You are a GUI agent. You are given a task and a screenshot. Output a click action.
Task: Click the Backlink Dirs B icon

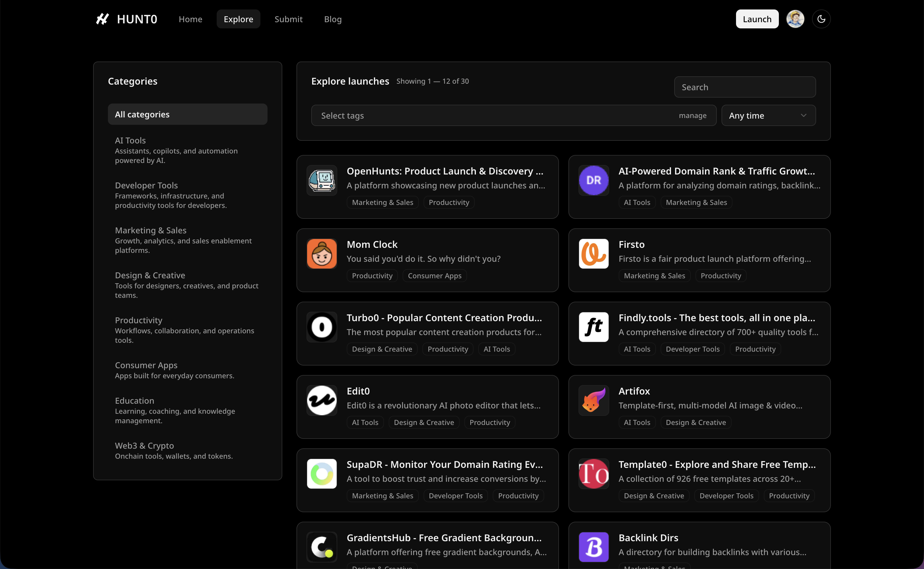(x=594, y=547)
